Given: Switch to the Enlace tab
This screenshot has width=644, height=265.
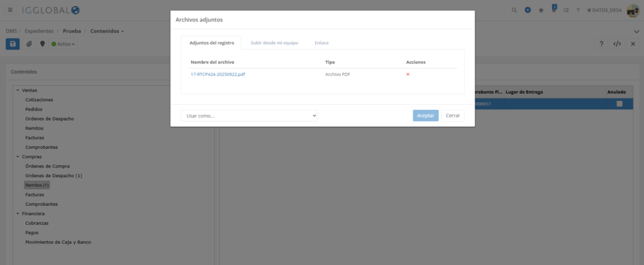Looking at the screenshot, I should [321, 43].
